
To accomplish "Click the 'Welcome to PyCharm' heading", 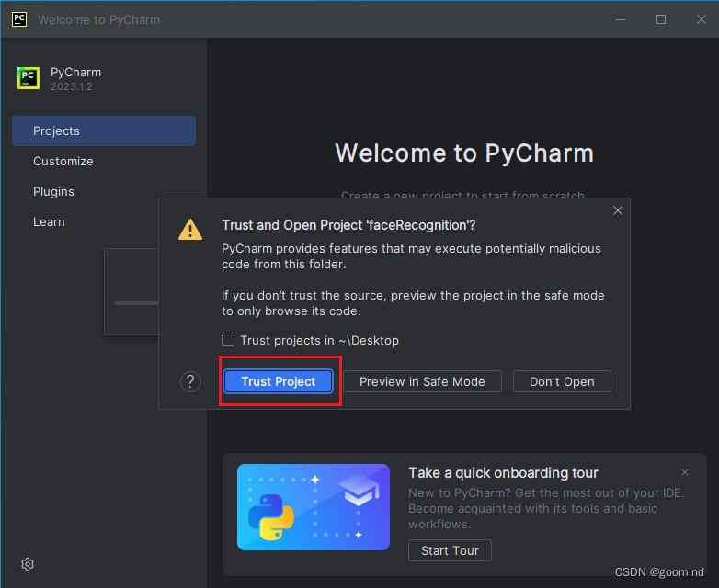I will (x=464, y=153).
